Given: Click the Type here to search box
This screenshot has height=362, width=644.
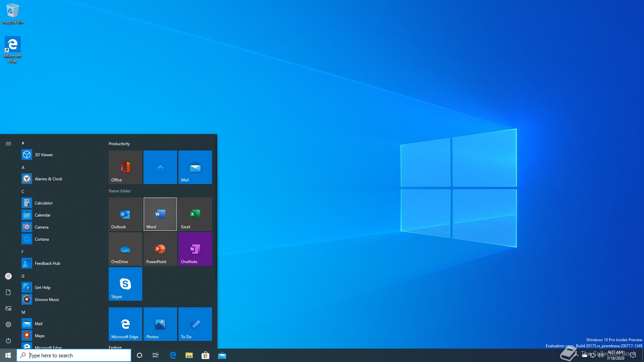Looking at the screenshot, I should point(74,355).
